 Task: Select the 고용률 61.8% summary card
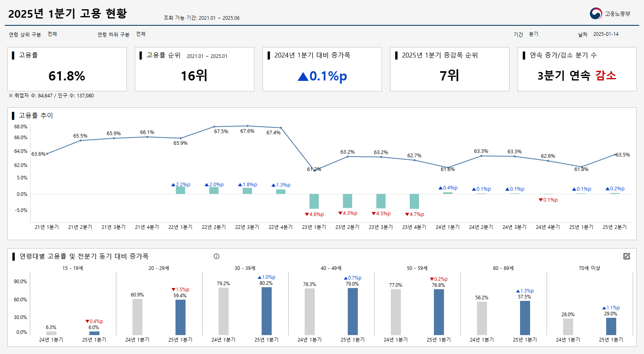click(67, 69)
